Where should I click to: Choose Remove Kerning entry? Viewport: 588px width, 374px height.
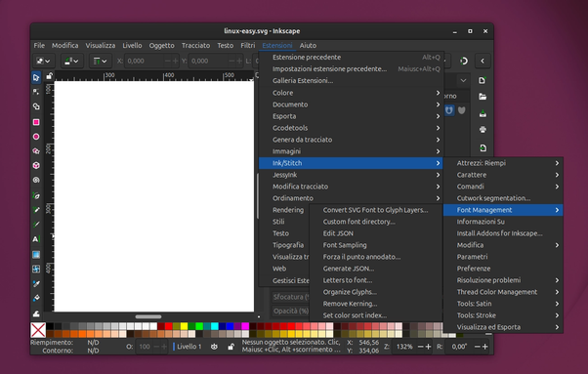coord(375,304)
